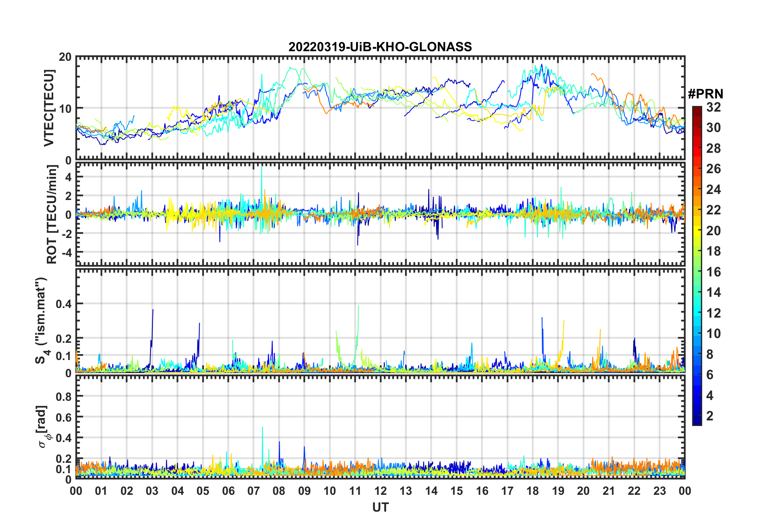Click x-axis hour tick label 13
This screenshot has width=761, height=532.
pos(406,491)
